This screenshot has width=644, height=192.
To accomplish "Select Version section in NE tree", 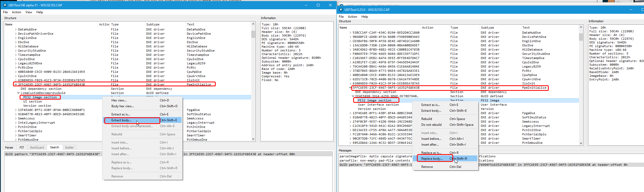I will pyautogui.click(x=37, y=106).
